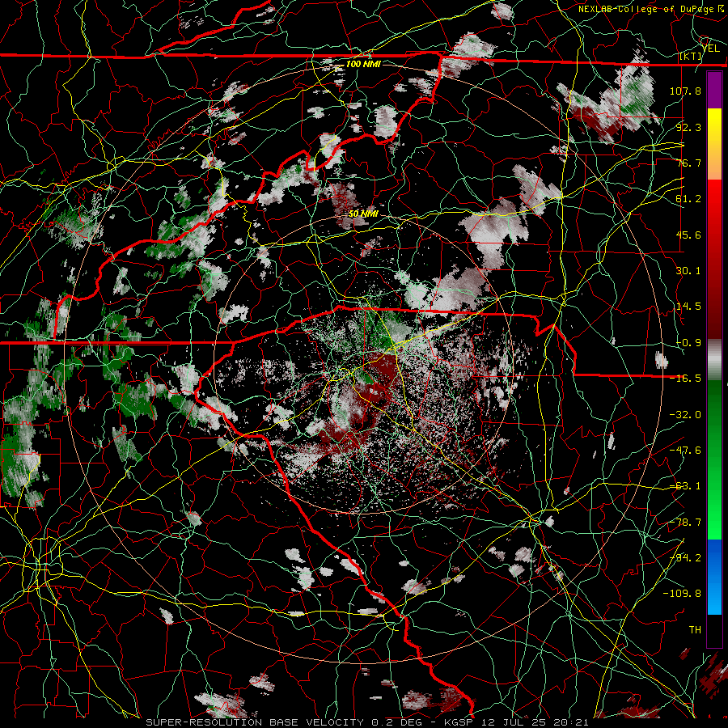The width and height of the screenshot is (728, 728).
Task: Click the 50 NMI range ring label
Action: click(x=363, y=214)
